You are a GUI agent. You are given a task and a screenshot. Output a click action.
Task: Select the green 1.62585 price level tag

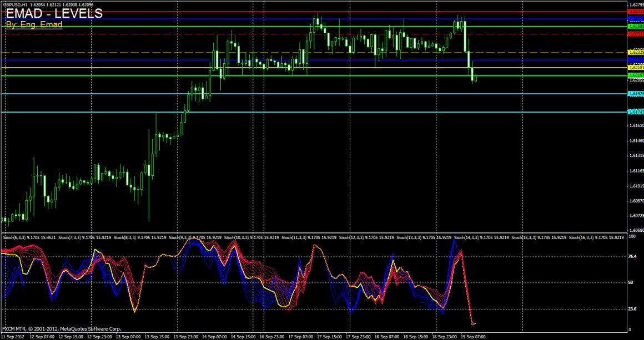[635, 26]
